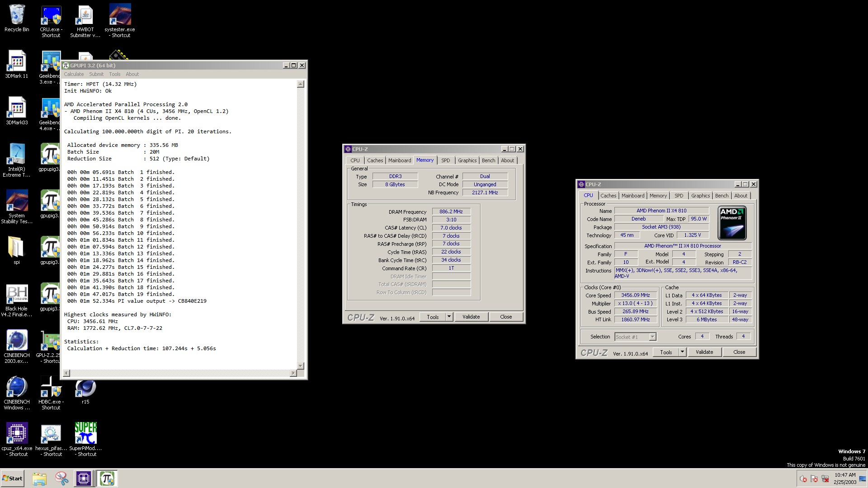This screenshot has width=868, height=488.
Task: Click Windows Explorer taskbar icon
Action: (39, 479)
